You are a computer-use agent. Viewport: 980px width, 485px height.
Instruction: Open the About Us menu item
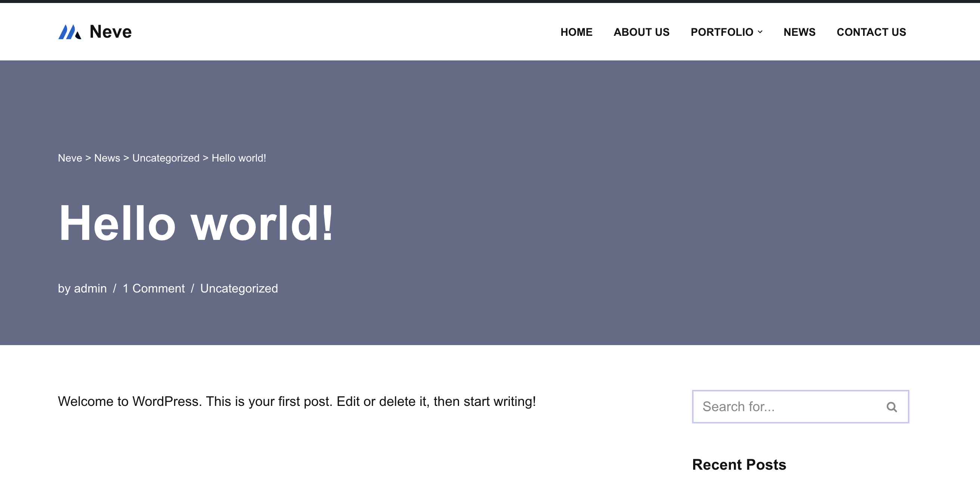click(x=641, y=32)
